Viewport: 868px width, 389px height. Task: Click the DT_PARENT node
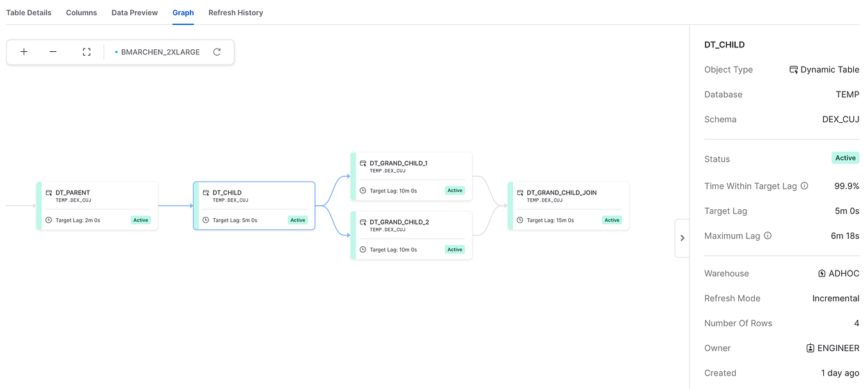(97, 205)
